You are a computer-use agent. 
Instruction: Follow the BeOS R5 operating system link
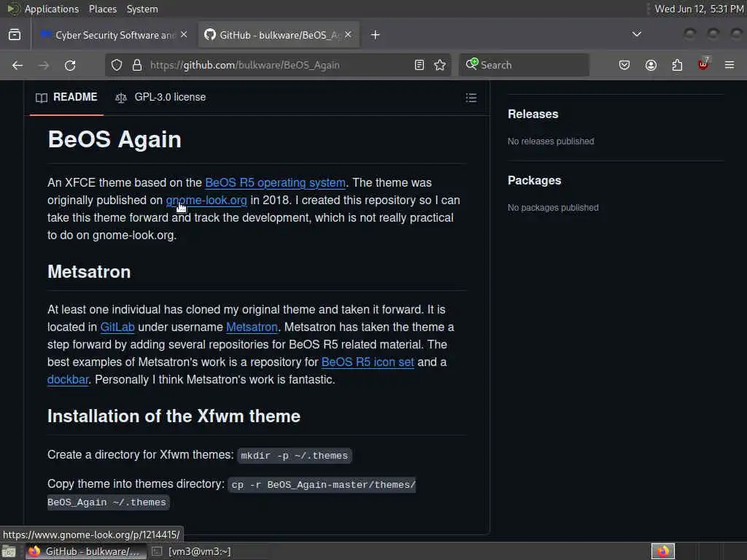275,183
